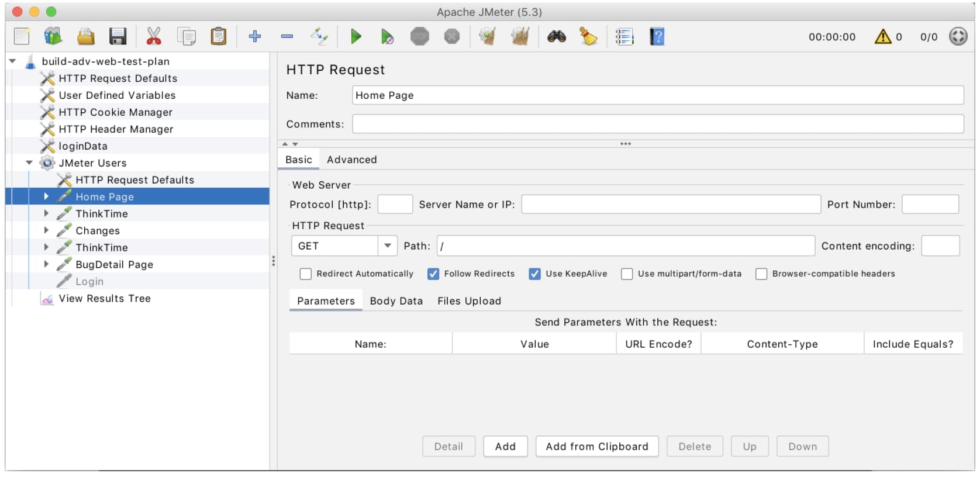Viewport: 980px width, 477px height.
Task: Uncheck Follow Redirects checkbox
Action: click(x=433, y=274)
